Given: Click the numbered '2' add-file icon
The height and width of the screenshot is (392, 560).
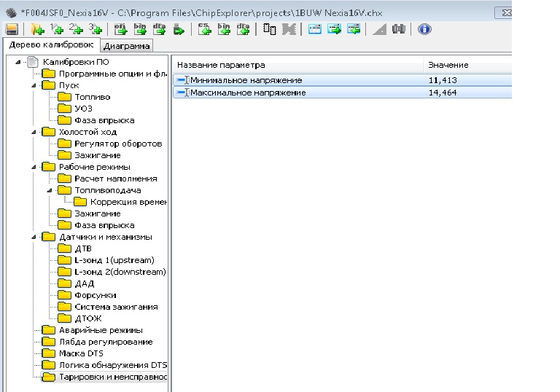Looking at the screenshot, I should click(75, 30).
